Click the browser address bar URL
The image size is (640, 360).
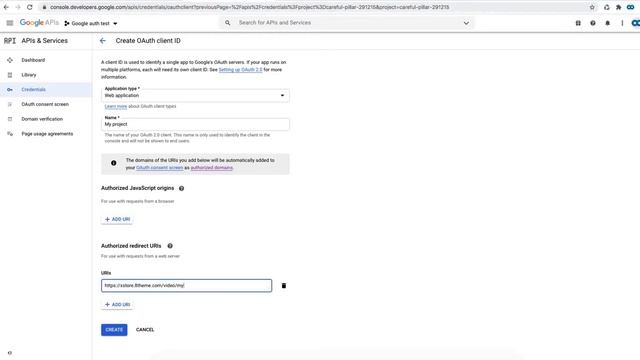click(x=249, y=7)
